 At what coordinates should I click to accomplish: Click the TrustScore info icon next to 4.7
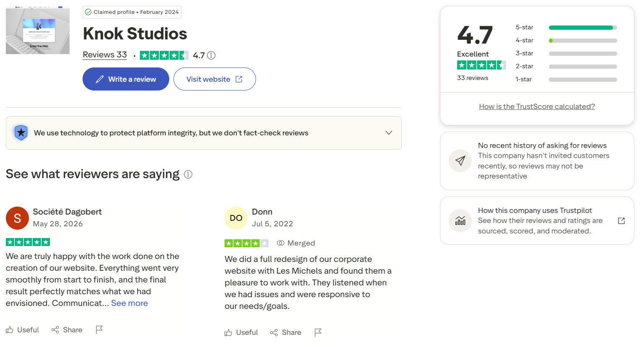(211, 55)
